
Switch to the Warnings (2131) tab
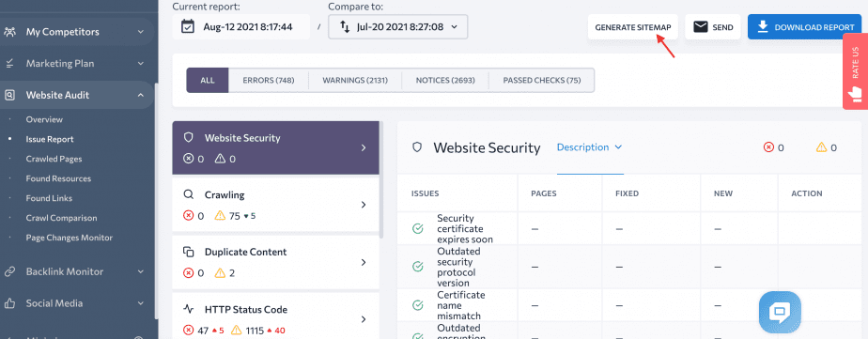pyautogui.click(x=355, y=80)
